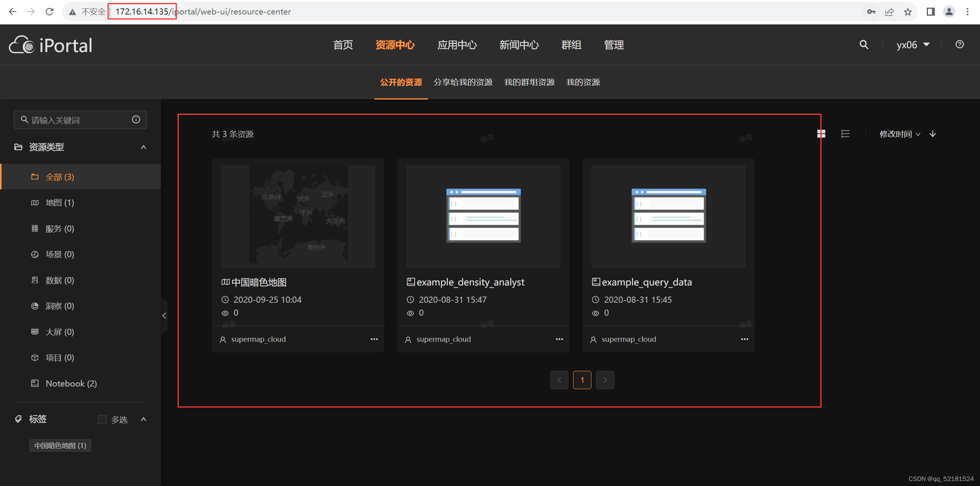Open the 中国暗色地图 resource
Screen dimensions: 980x486
coord(259,282)
